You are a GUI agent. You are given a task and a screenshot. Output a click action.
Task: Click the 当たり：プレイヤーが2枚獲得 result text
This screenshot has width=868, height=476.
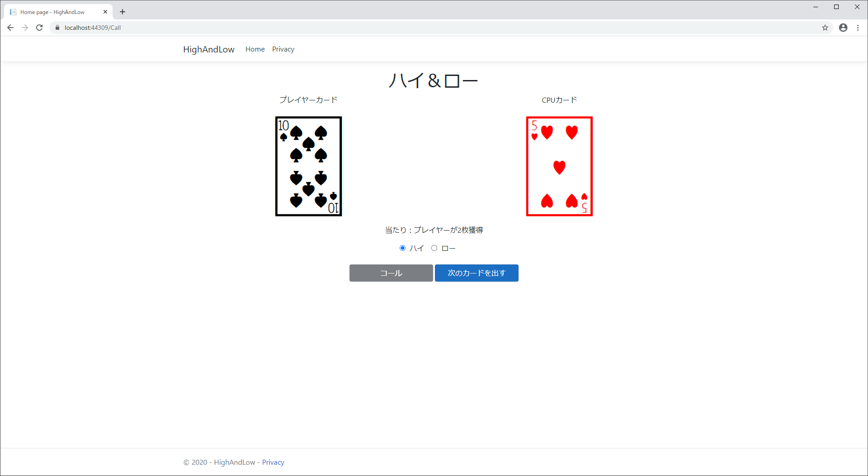coord(434,230)
